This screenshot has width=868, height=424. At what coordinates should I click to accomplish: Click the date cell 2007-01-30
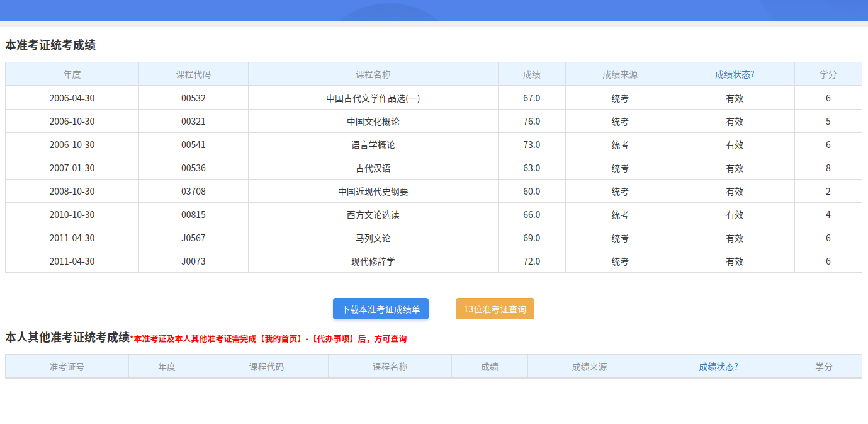tap(72, 168)
